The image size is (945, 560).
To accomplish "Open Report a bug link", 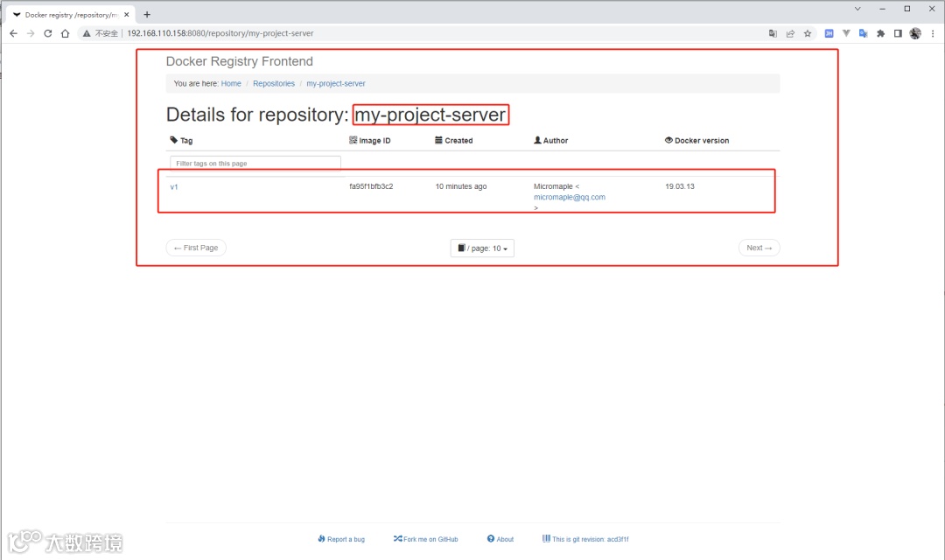I will pos(341,539).
